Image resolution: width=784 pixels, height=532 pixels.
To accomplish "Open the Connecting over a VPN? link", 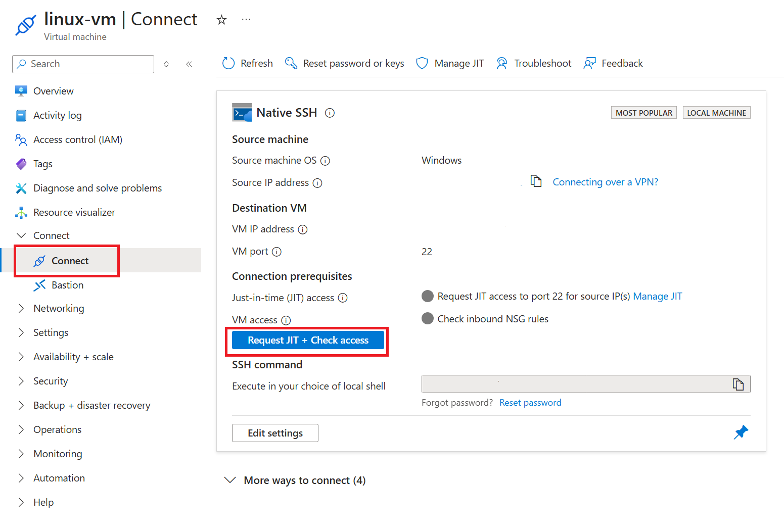I will tap(605, 181).
